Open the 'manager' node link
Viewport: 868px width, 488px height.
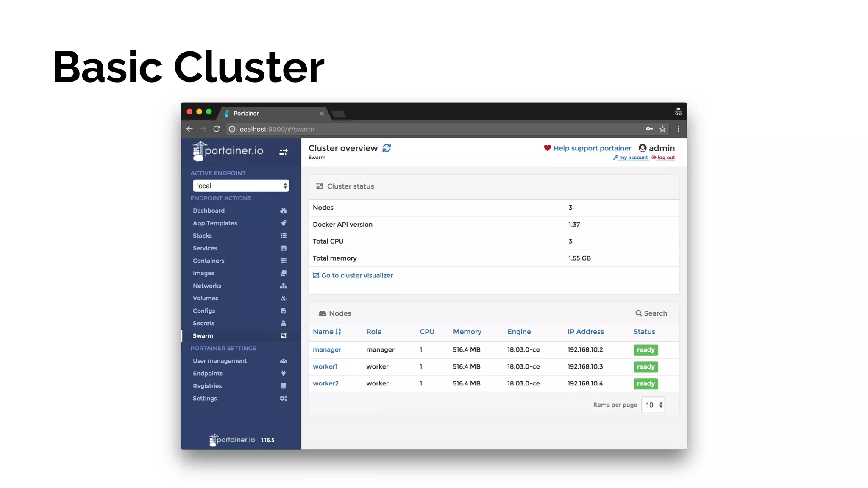pyautogui.click(x=327, y=350)
